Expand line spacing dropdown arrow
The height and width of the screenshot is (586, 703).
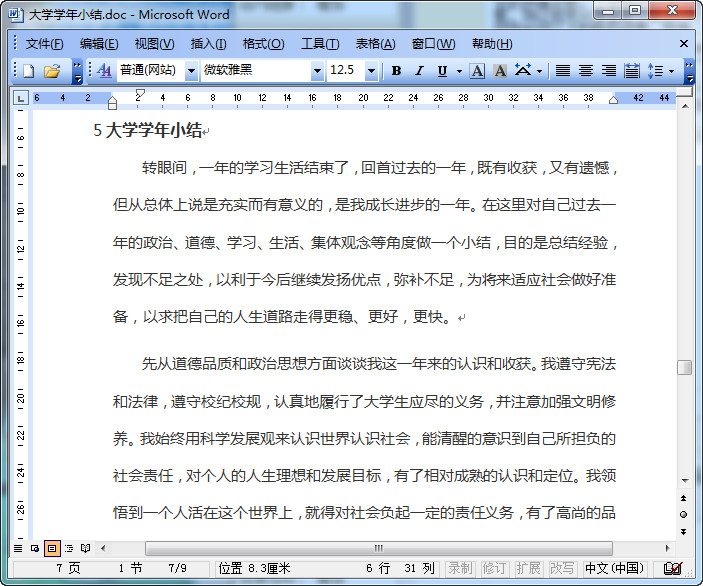point(671,71)
